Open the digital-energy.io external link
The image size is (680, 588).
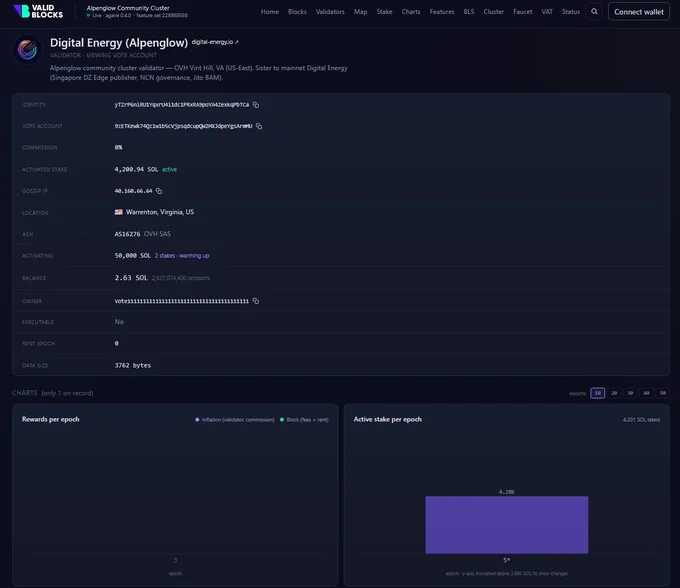tap(215, 42)
